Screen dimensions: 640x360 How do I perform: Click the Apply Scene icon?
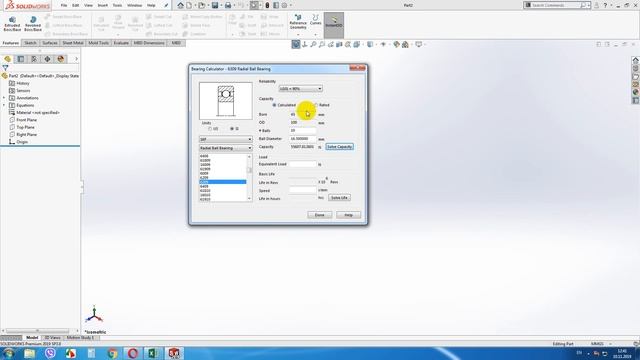tap(405, 44)
